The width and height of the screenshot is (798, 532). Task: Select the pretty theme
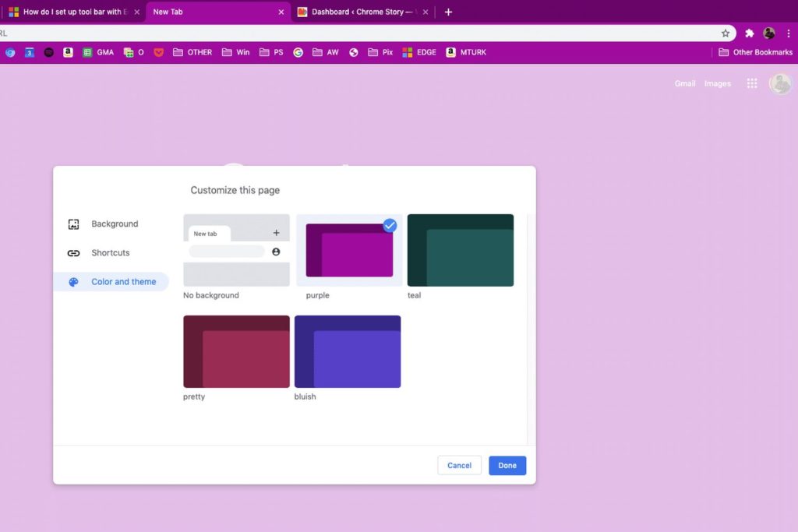(235, 351)
